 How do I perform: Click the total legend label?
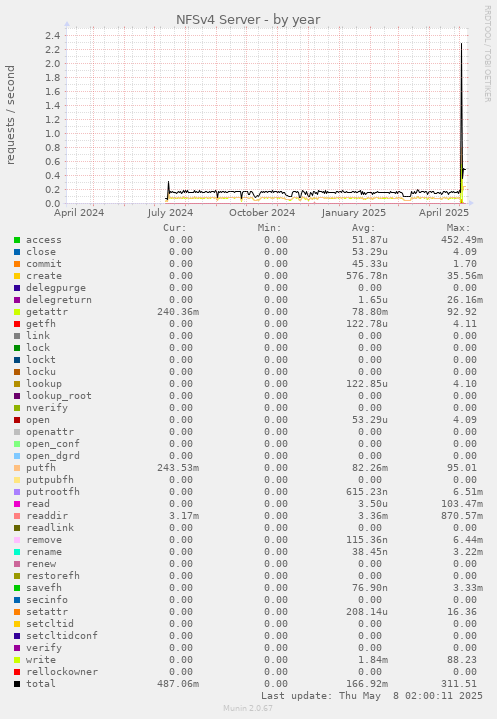click(x=41, y=684)
